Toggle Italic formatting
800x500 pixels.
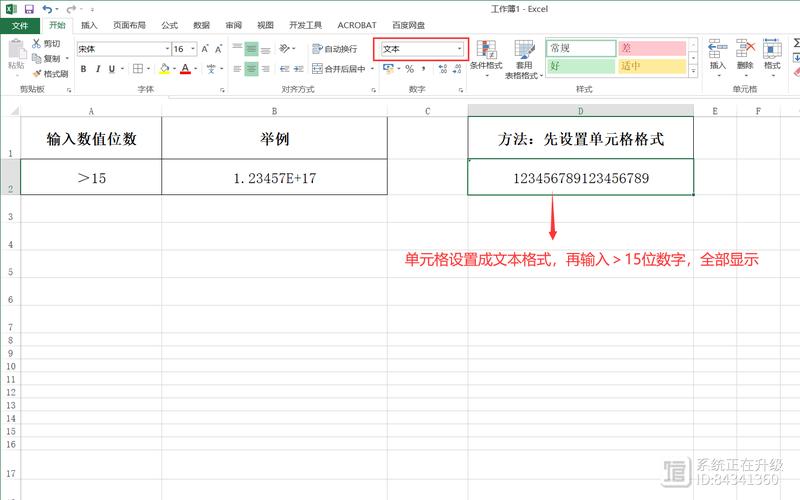(x=97, y=69)
